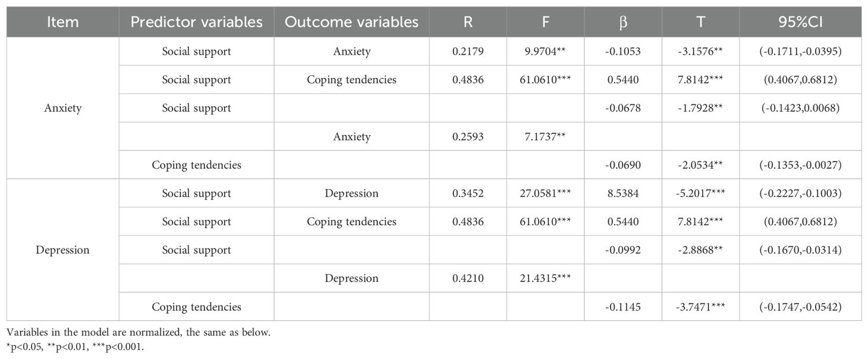Viewport: 868px width, 359px height.
Task: Click the T value -2.0534**
Action: pyautogui.click(x=700, y=165)
